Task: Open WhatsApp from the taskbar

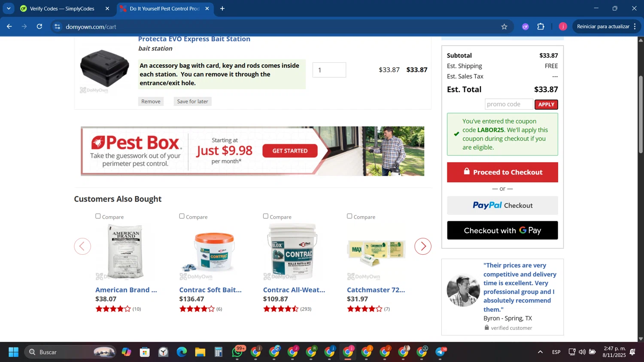Action: coord(237,352)
